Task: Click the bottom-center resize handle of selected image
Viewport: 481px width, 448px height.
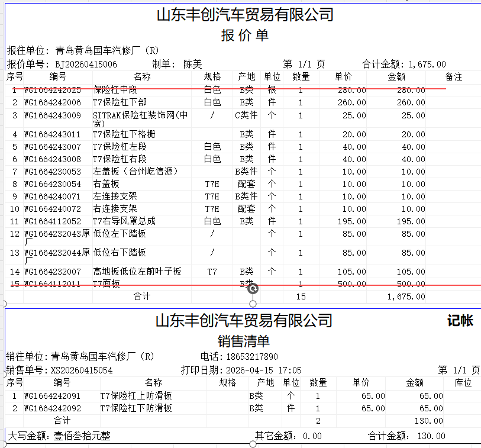Action: 253,444
